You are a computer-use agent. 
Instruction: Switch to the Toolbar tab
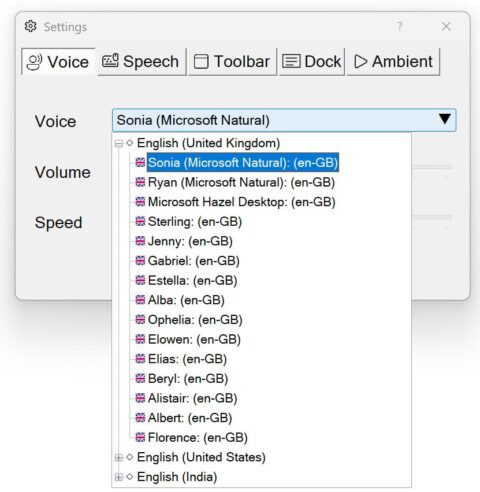pos(232,62)
